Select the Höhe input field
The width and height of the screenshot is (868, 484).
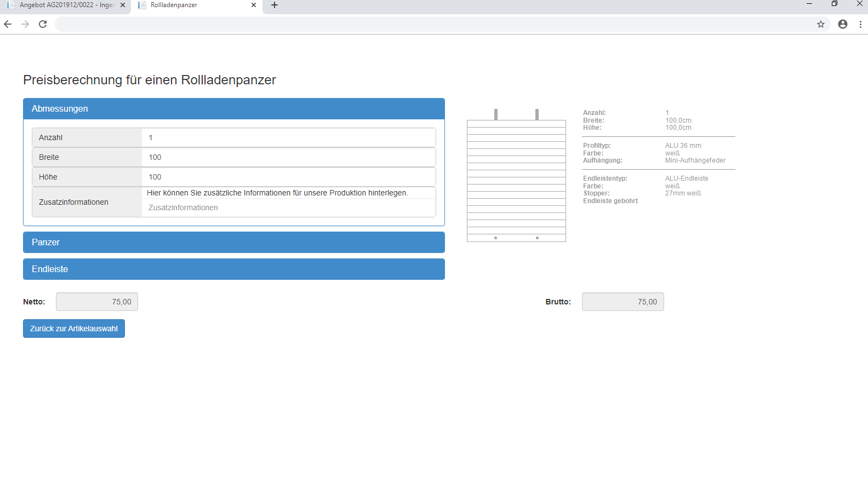tap(289, 177)
